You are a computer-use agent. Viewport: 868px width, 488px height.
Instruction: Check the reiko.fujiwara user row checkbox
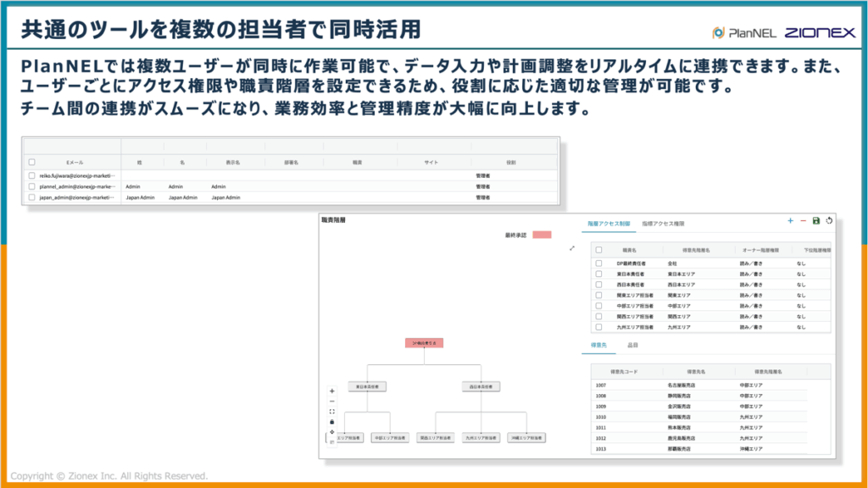tap(31, 175)
